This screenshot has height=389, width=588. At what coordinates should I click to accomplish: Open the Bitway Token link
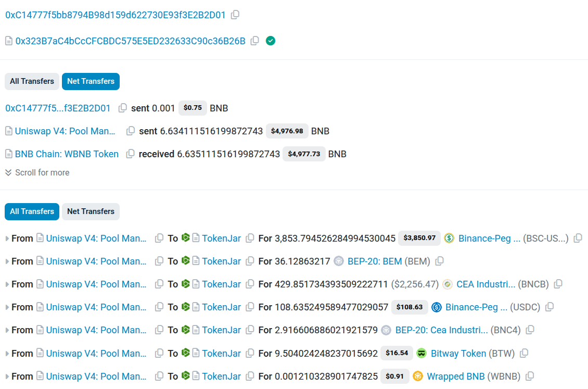458,354
